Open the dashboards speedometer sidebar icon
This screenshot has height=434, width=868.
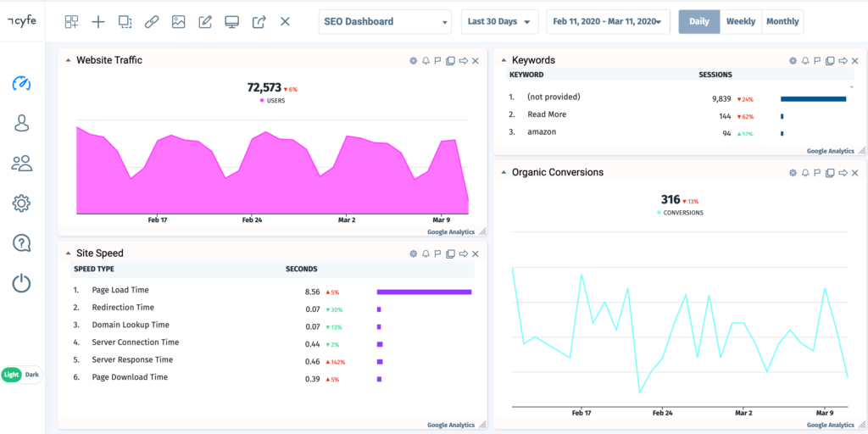coord(21,84)
